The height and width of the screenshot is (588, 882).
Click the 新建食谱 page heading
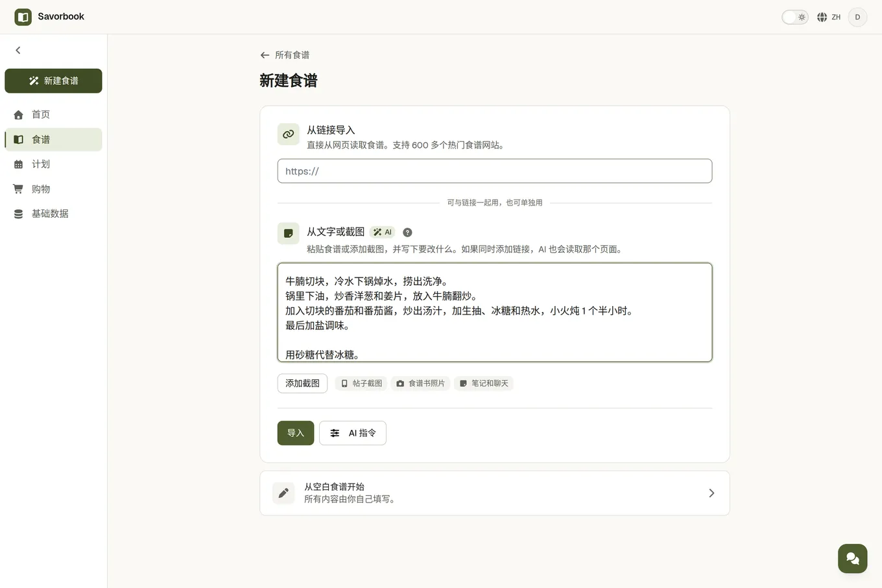tap(289, 80)
